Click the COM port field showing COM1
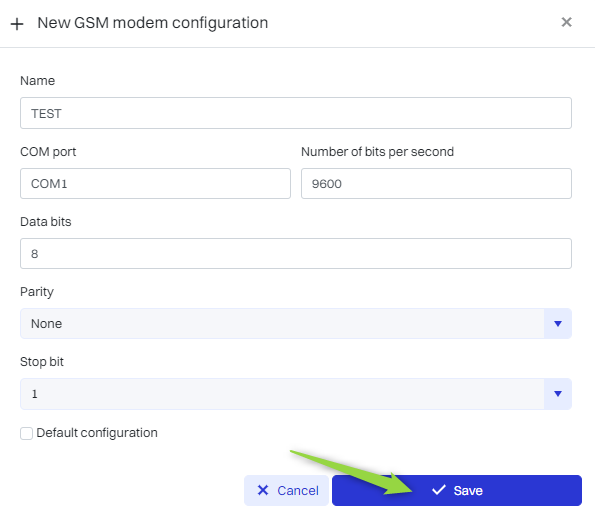The width and height of the screenshot is (595, 513). click(x=155, y=184)
